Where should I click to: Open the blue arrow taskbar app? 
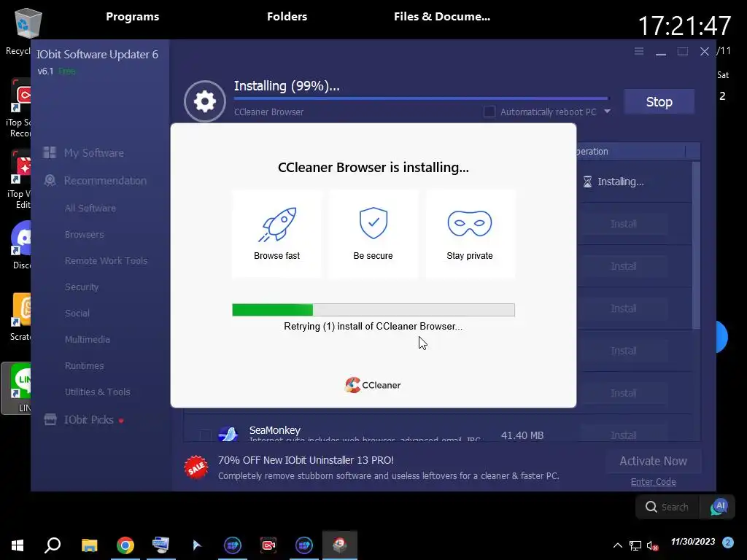coord(197,545)
